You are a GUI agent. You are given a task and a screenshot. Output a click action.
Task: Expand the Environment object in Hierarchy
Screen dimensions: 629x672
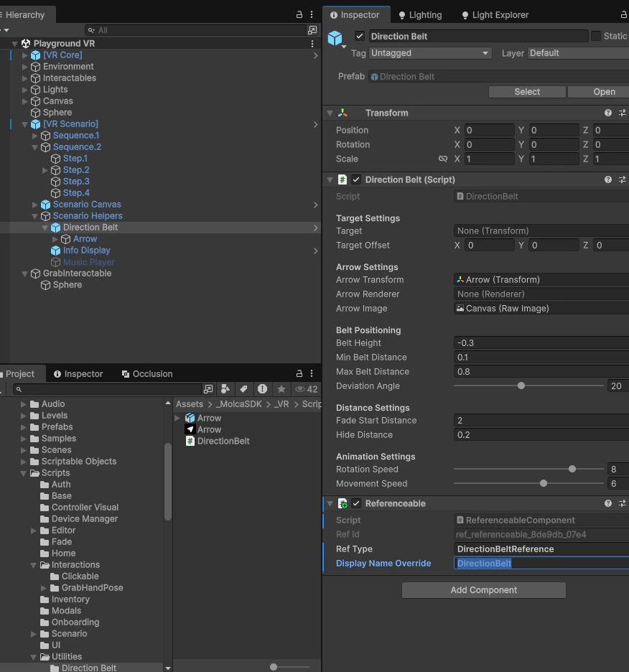25,67
